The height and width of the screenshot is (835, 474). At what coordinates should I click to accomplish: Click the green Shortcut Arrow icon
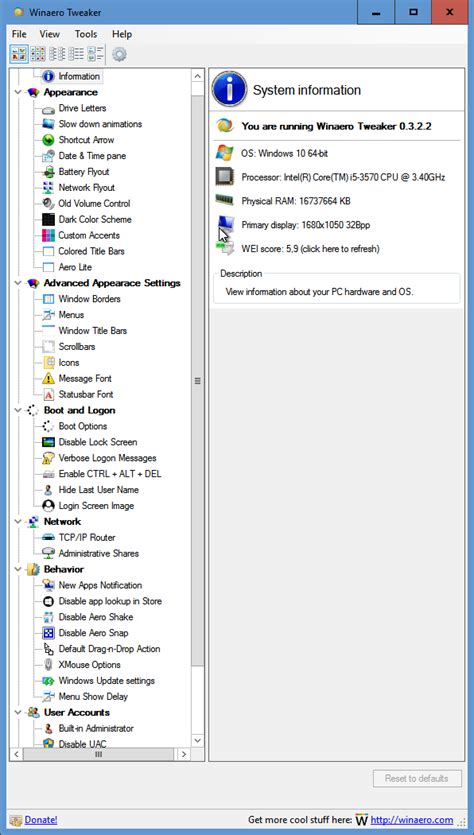(x=48, y=140)
